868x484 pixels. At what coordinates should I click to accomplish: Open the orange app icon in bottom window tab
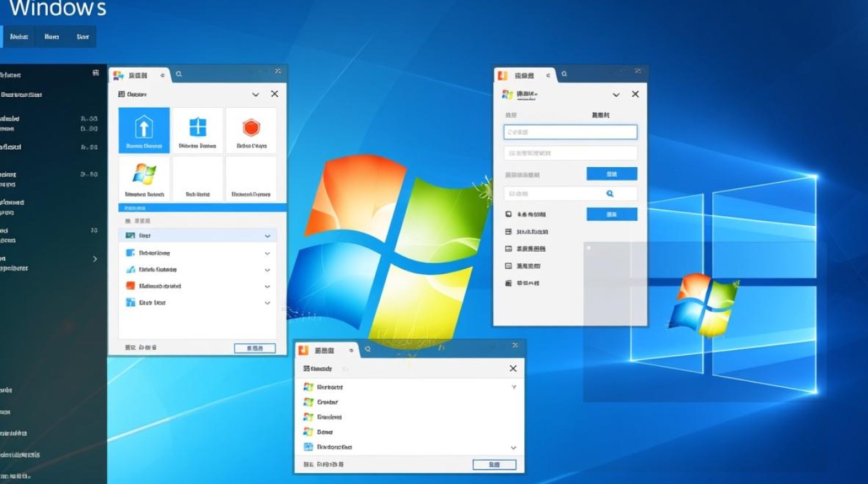(x=302, y=349)
